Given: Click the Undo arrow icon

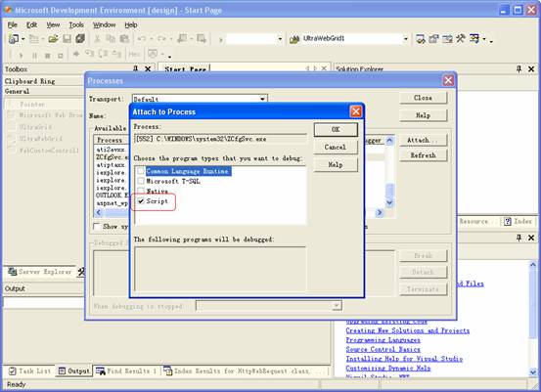Looking at the screenshot, I should point(142,39).
